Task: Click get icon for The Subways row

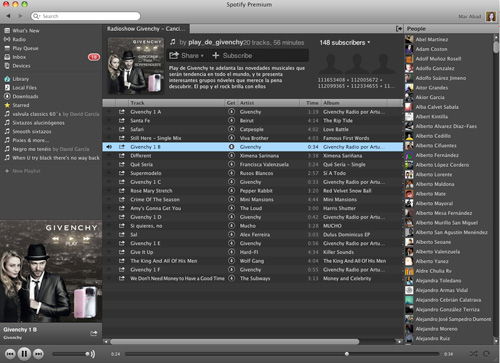Action: (x=231, y=278)
